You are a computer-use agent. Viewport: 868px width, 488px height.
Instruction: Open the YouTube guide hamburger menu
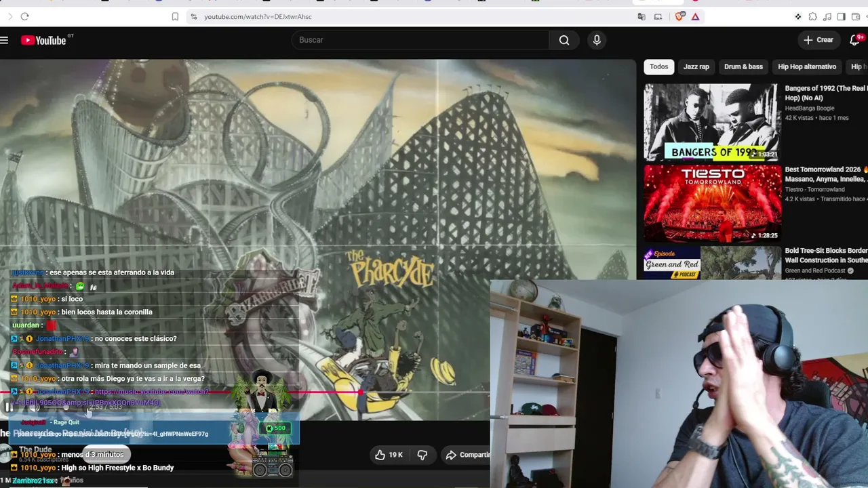[4, 41]
